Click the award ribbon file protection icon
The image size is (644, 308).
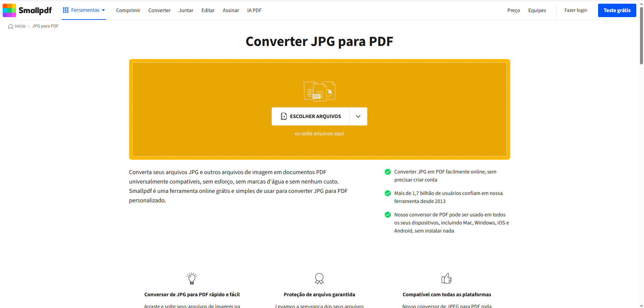319,278
